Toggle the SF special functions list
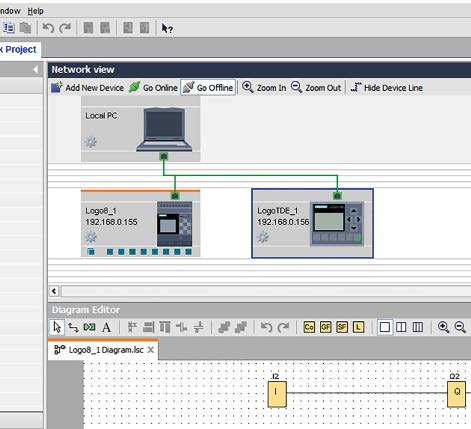This screenshot has height=429, width=471. coord(342,327)
